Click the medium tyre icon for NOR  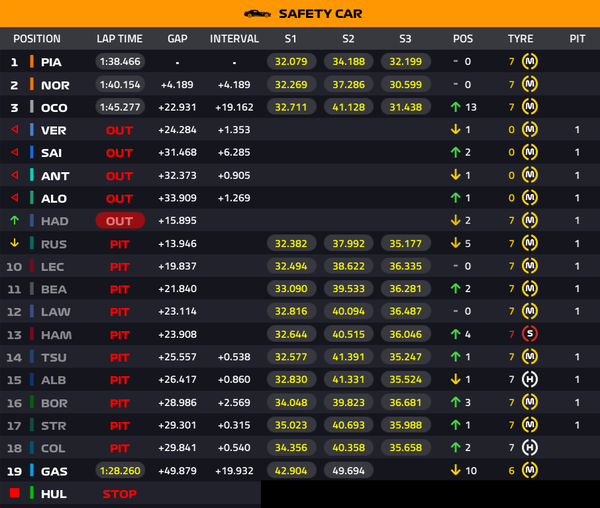(x=530, y=84)
